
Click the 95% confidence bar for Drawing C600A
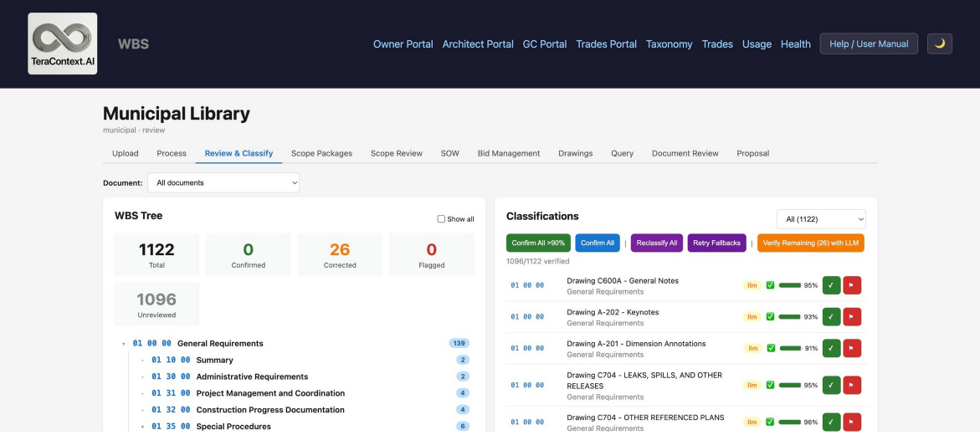click(790, 285)
